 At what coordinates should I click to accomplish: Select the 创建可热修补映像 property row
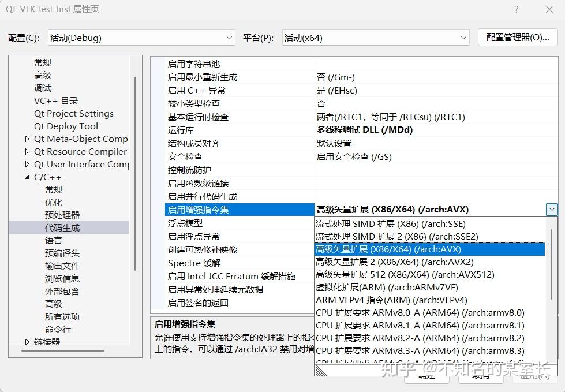point(240,249)
